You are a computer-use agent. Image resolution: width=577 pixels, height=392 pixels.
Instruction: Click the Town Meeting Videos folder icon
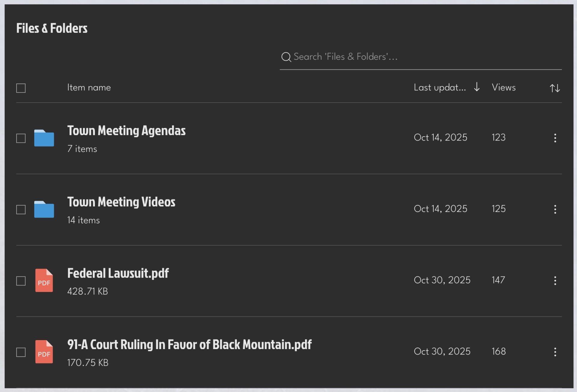click(44, 209)
